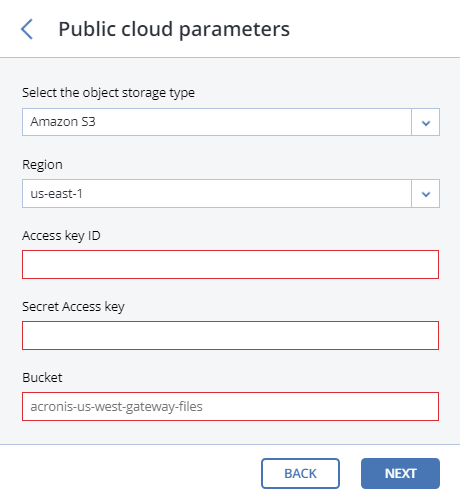This screenshot has width=460, height=501.
Task: Click the BACK button
Action: (300, 473)
